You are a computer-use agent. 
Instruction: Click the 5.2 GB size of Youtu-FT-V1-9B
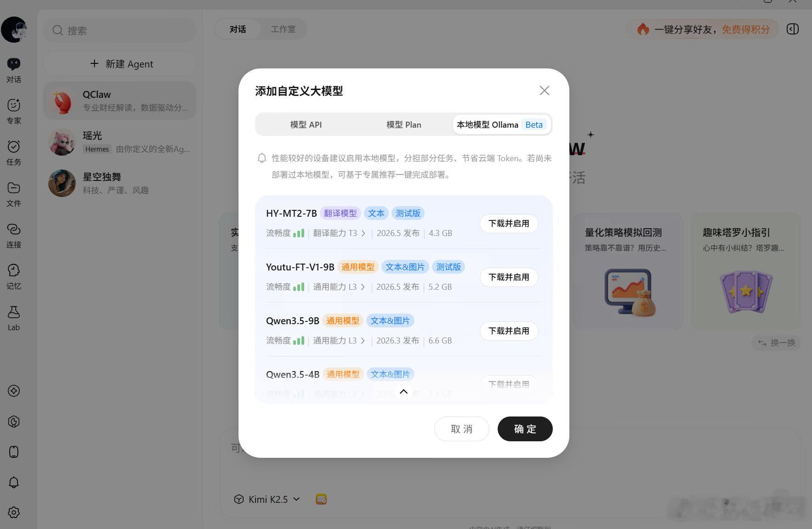[440, 287]
